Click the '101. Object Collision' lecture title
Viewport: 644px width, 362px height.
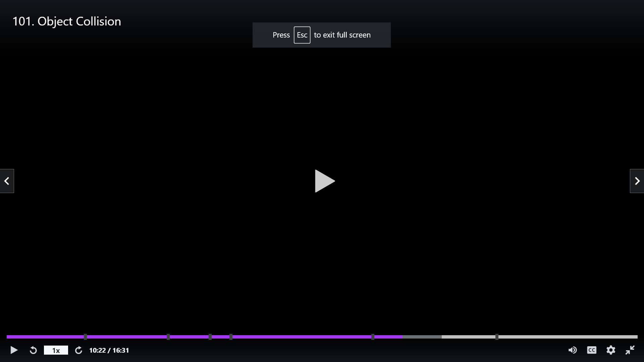click(x=67, y=21)
